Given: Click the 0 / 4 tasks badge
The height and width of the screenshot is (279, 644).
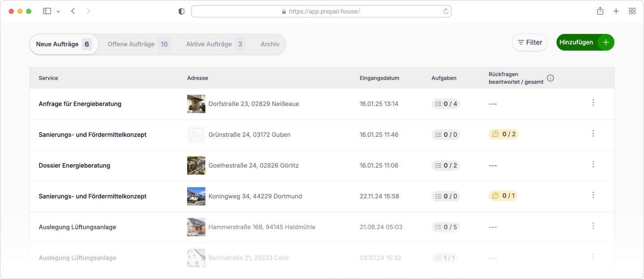Looking at the screenshot, I should pos(446,104).
